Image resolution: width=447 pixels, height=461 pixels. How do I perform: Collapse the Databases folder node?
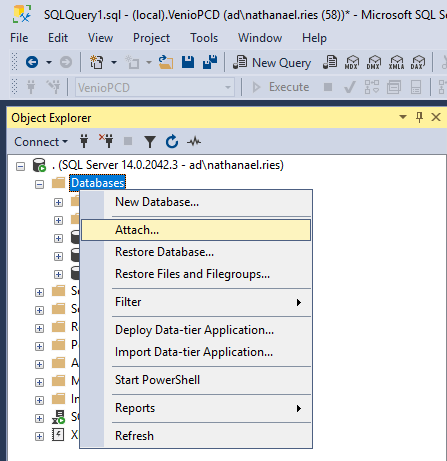(x=39, y=184)
